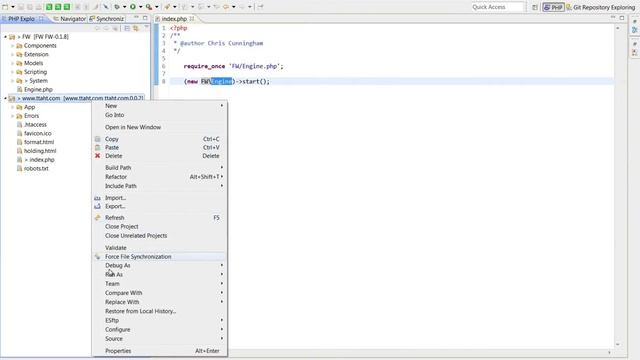This screenshot has height=360, width=640.
Task: Expand the Extension folder
Action: click(x=13, y=54)
